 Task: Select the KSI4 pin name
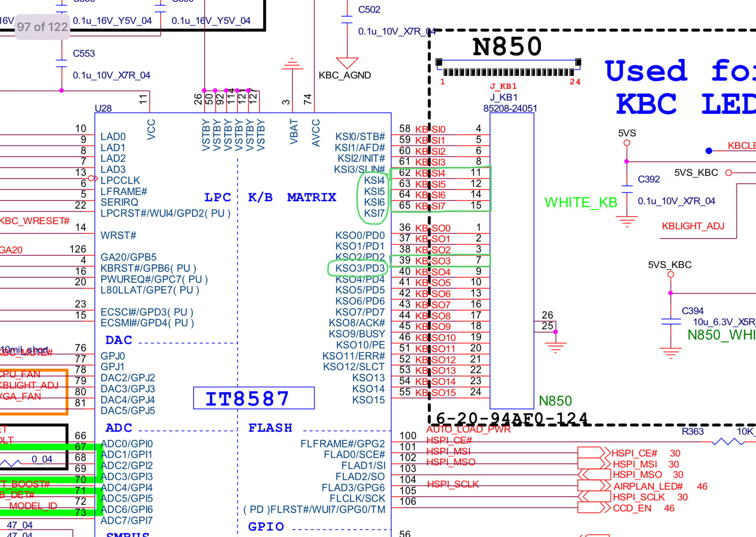pos(374,180)
